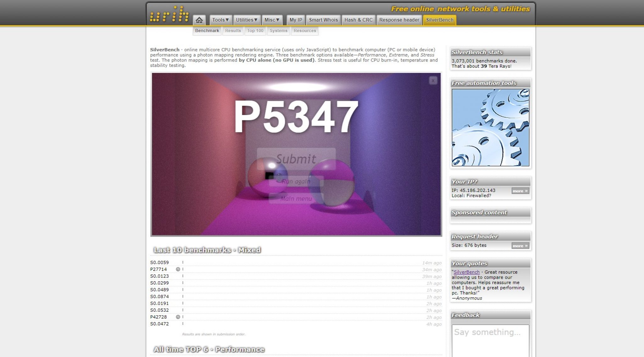The width and height of the screenshot is (644, 357).
Task: Open the Results sub-tab
Action: coord(233,31)
